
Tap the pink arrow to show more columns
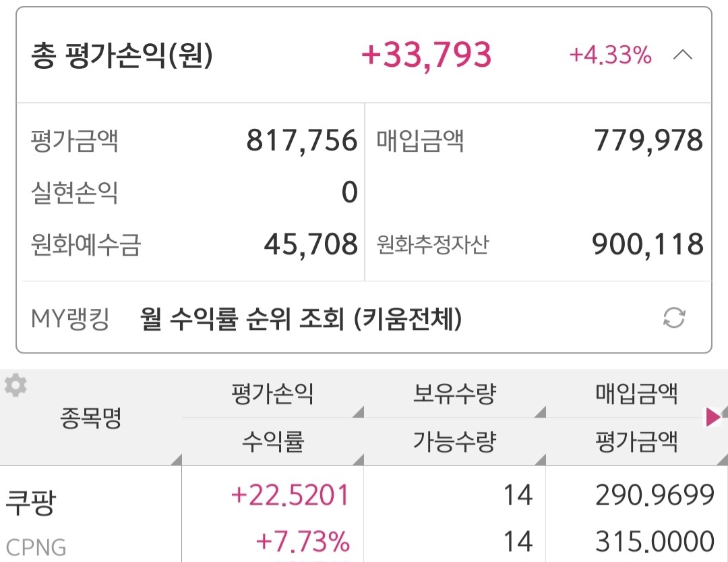tap(712, 418)
